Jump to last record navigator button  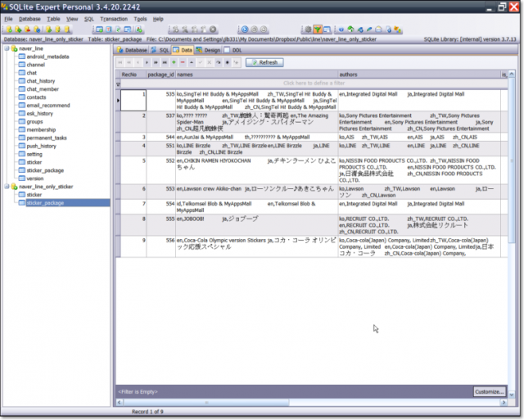pos(165,62)
